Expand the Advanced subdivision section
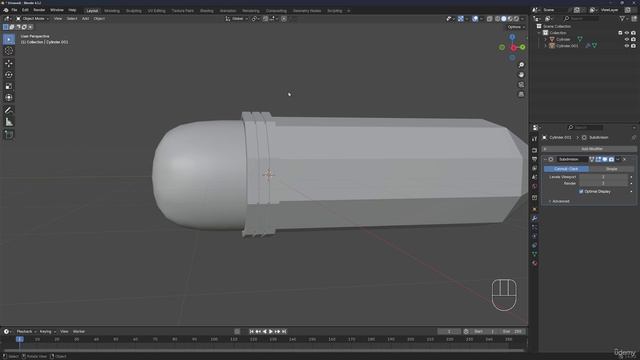The image size is (640, 360). (559, 201)
